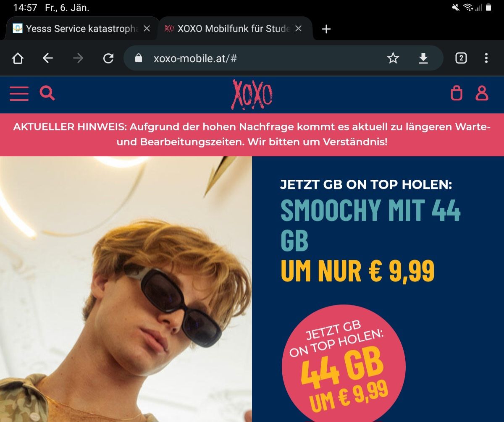Image resolution: width=504 pixels, height=422 pixels.
Task: Open the site search magnifier
Action: point(47,93)
